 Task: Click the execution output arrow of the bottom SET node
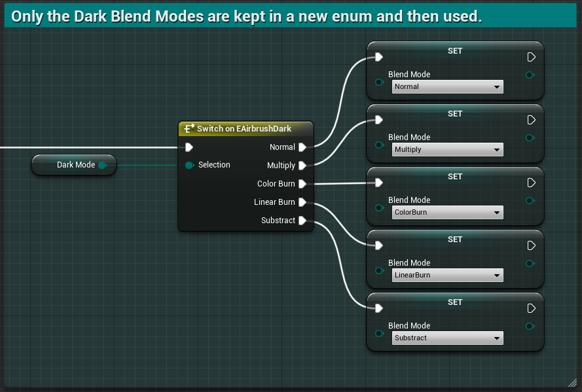click(531, 308)
